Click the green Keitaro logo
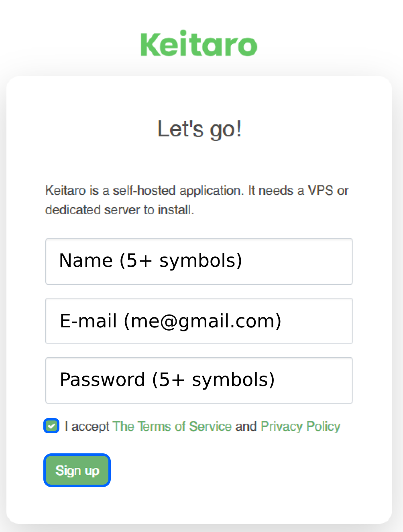The image size is (403, 532). pyautogui.click(x=199, y=44)
